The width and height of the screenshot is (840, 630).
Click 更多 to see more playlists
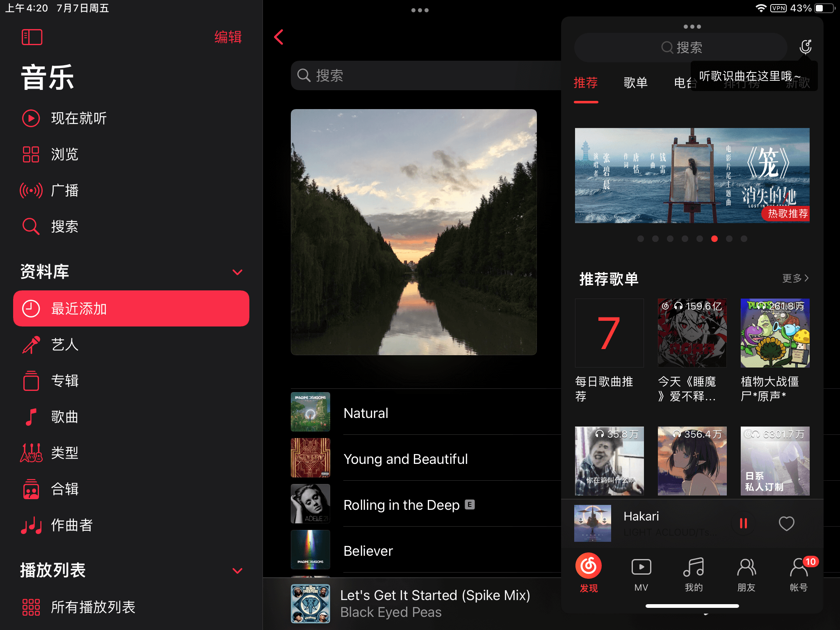click(797, 277)
